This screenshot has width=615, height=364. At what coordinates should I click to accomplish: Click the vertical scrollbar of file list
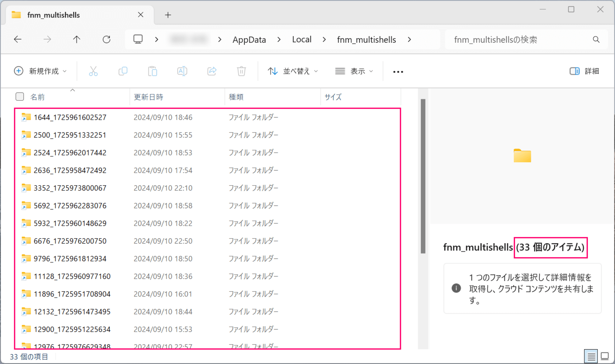(423, 176)
